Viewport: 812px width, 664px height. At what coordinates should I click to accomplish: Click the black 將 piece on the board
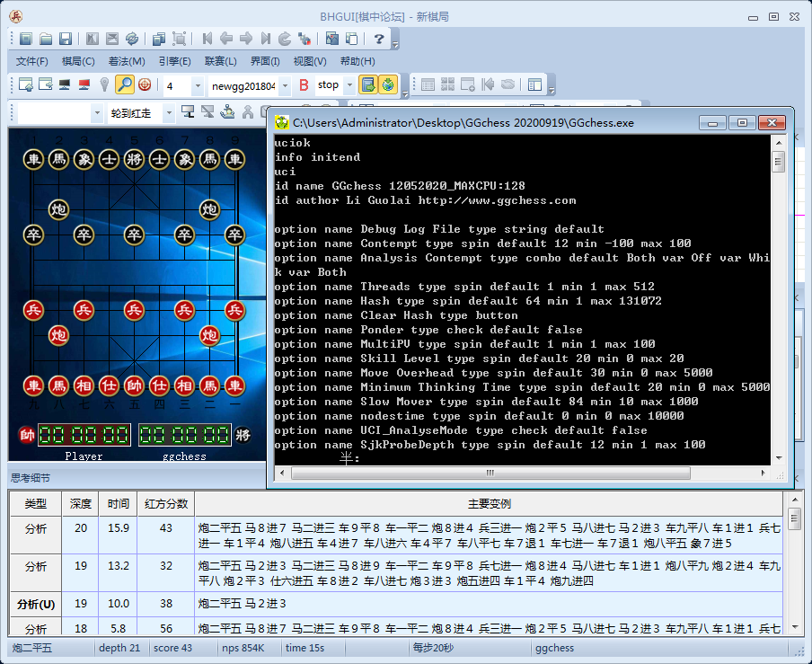click(134, 160)
